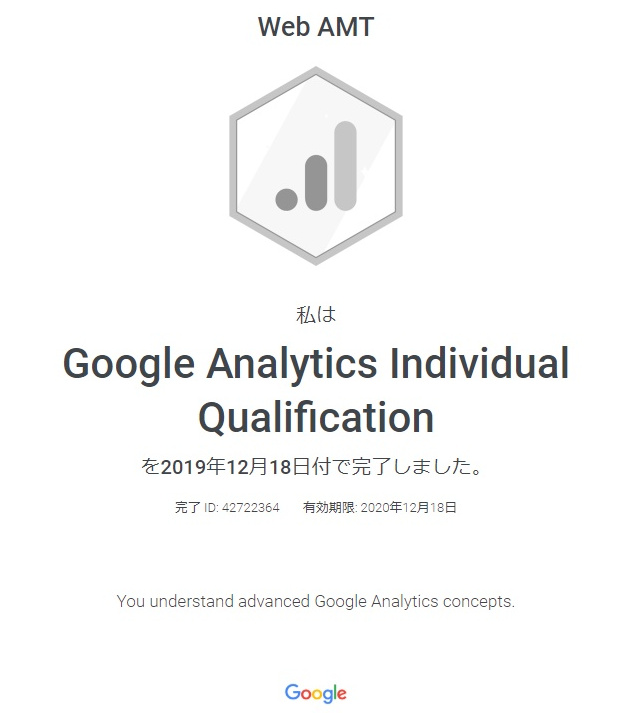
Task: Click the 完了 ID label
Action: [x=196, y=508]
